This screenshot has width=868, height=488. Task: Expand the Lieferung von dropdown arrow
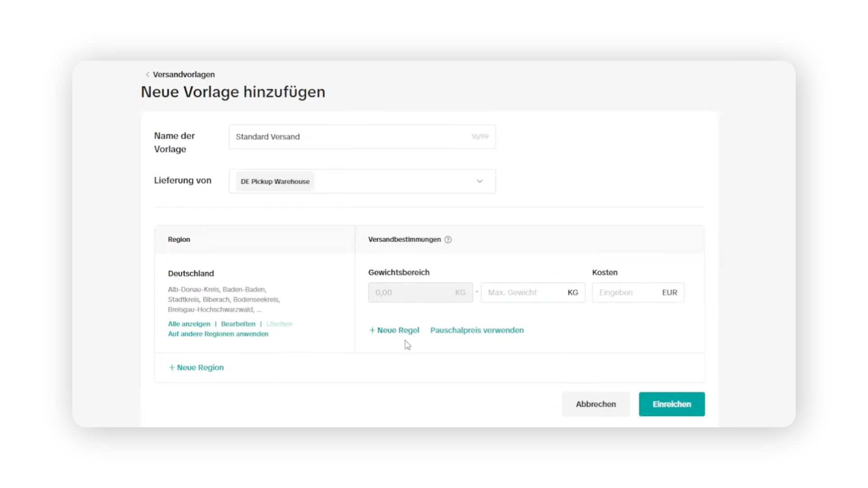tap(480, 181)
